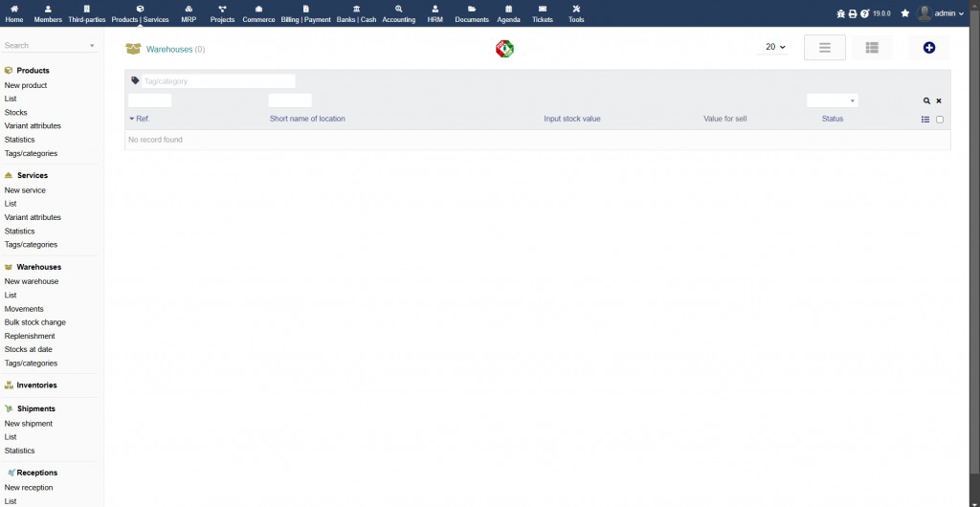Click the Products section header
980x507 pixels.
click(x=33, y=71)
